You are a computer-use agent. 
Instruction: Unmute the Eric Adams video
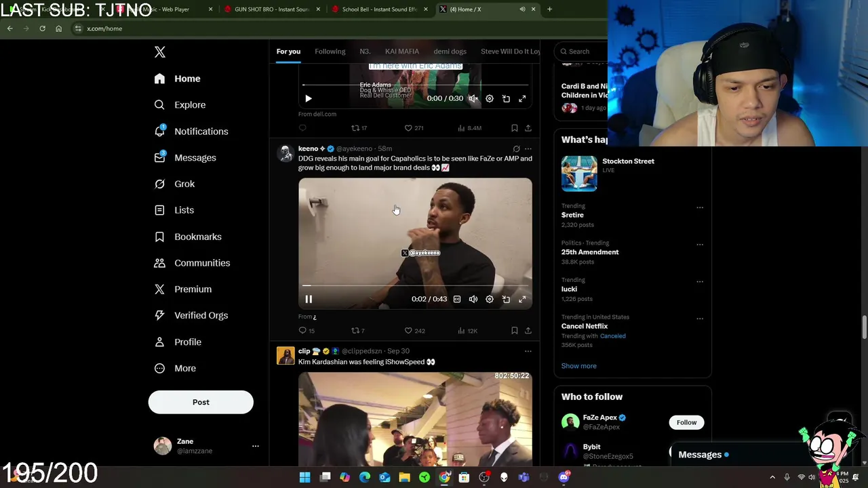click(x=473, y=99)
